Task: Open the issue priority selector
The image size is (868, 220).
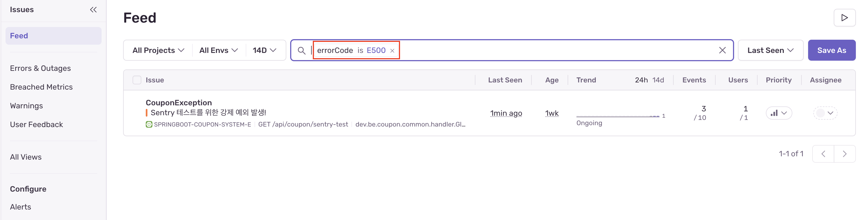Action: 779,113
